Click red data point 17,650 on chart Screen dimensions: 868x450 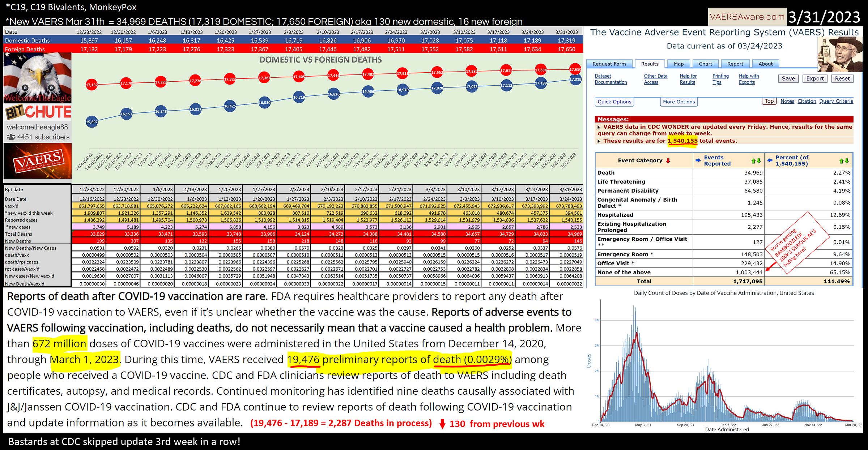[x=575, y=69]
